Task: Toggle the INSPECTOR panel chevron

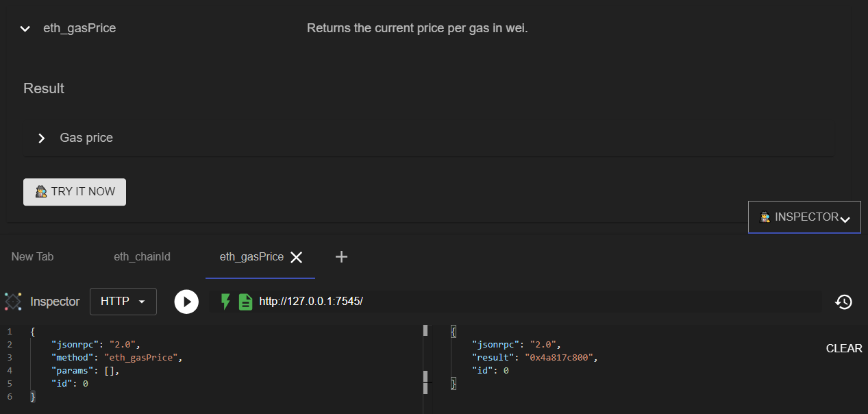Action: (845, 219)
